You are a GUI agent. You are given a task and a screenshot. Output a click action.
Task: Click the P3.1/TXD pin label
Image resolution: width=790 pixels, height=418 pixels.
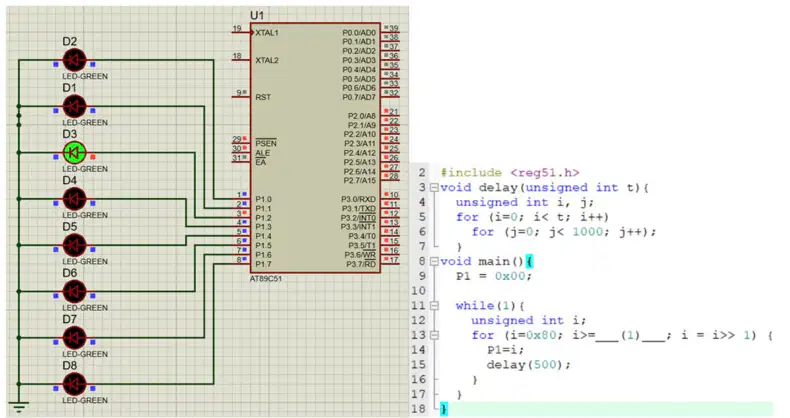pyautogui.click(x=358, y=208)
